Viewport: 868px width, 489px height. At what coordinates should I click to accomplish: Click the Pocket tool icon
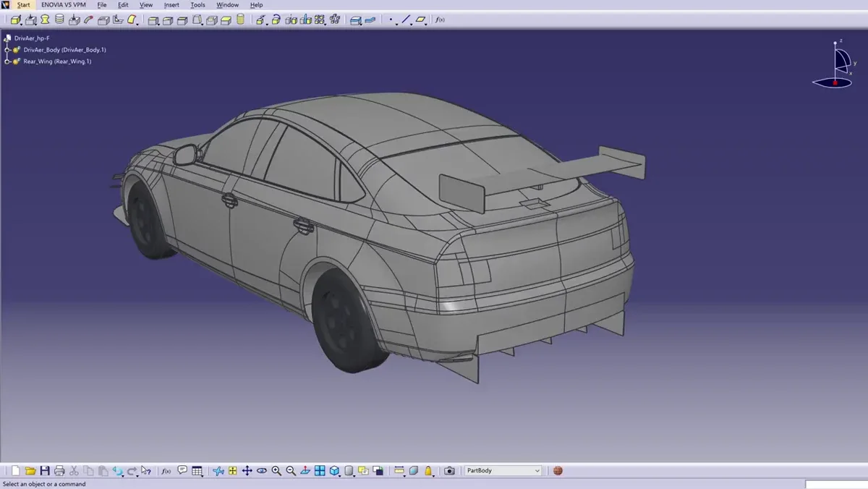pos(30,20)
